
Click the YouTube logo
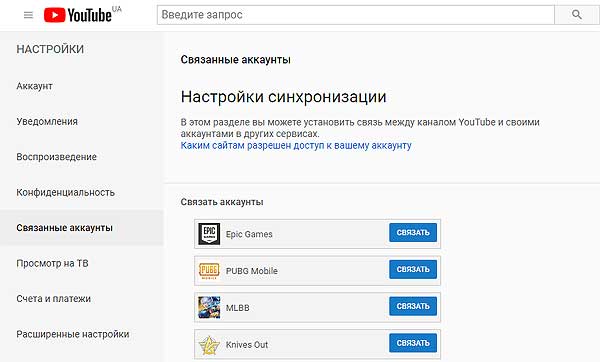click(78, 15)
